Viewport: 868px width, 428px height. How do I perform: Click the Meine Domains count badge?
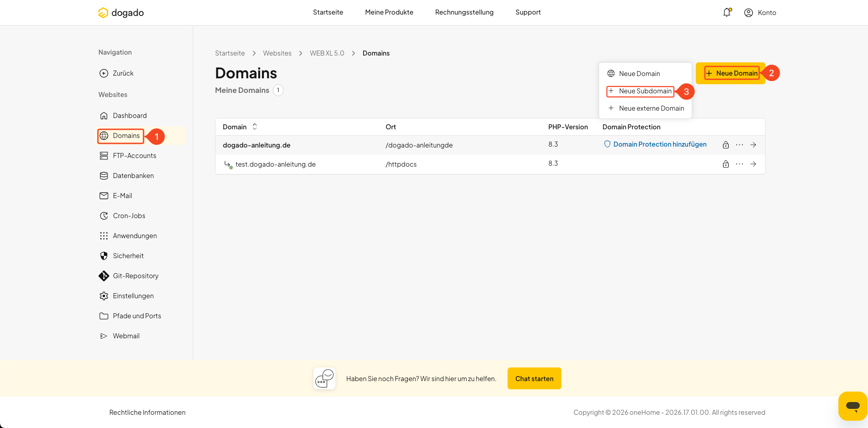[278, 90]
